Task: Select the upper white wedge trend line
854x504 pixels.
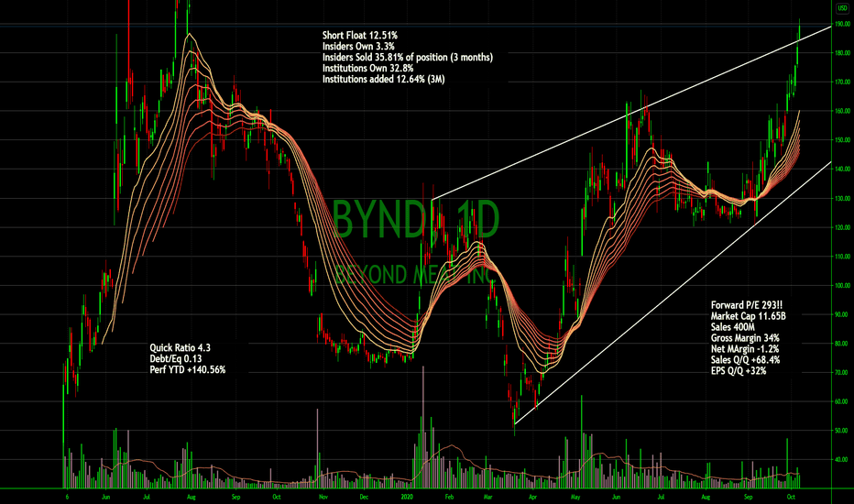Action: point(631,113)
